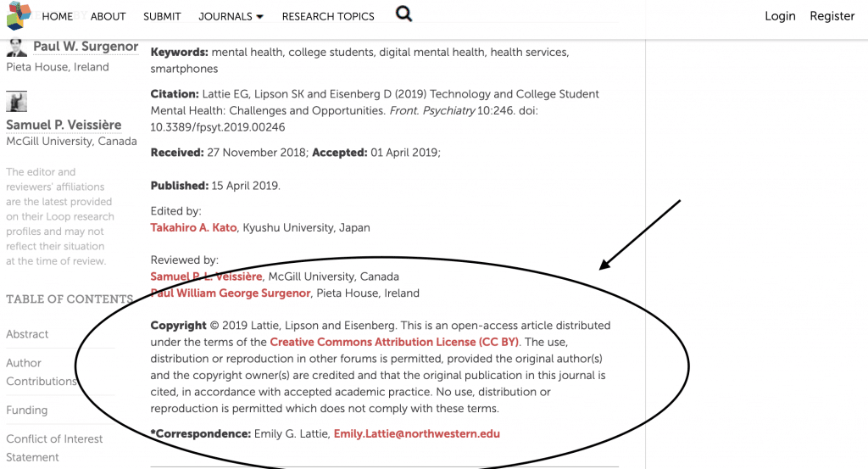
Task: Click the Published: 15 April 2019 text
Action: 215,186
